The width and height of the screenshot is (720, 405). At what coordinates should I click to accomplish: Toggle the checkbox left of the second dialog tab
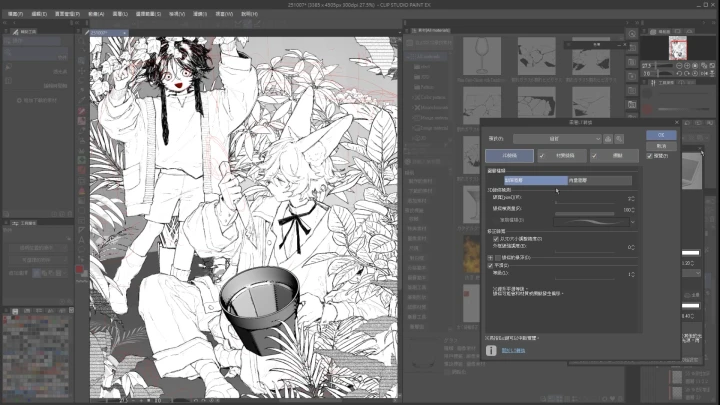541,156
